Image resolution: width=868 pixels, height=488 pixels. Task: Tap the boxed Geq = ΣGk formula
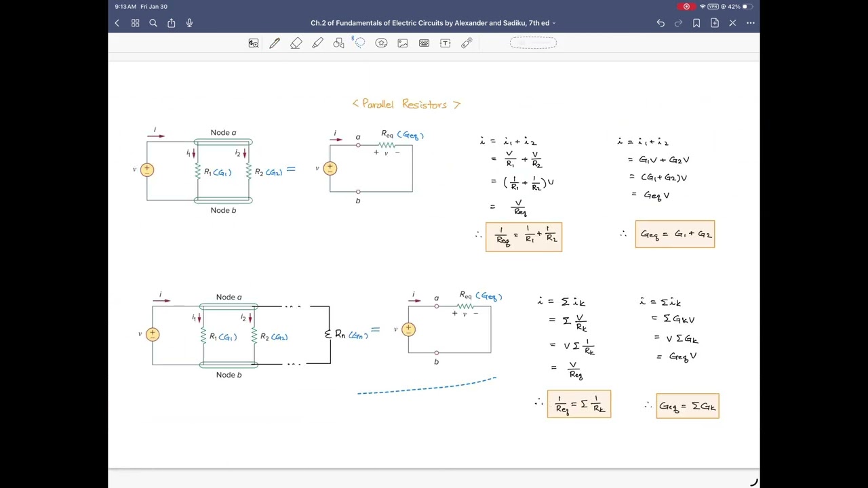click(x=688, y=406)
